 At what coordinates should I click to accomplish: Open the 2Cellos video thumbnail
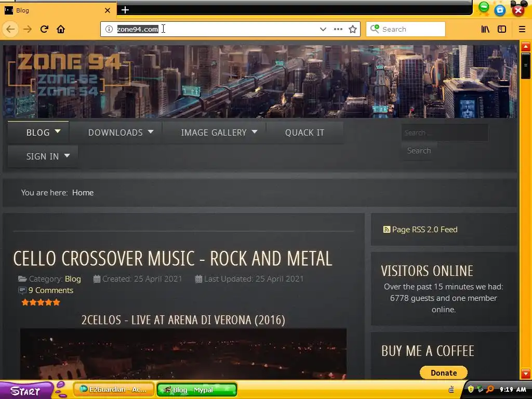tap(183, 354)
